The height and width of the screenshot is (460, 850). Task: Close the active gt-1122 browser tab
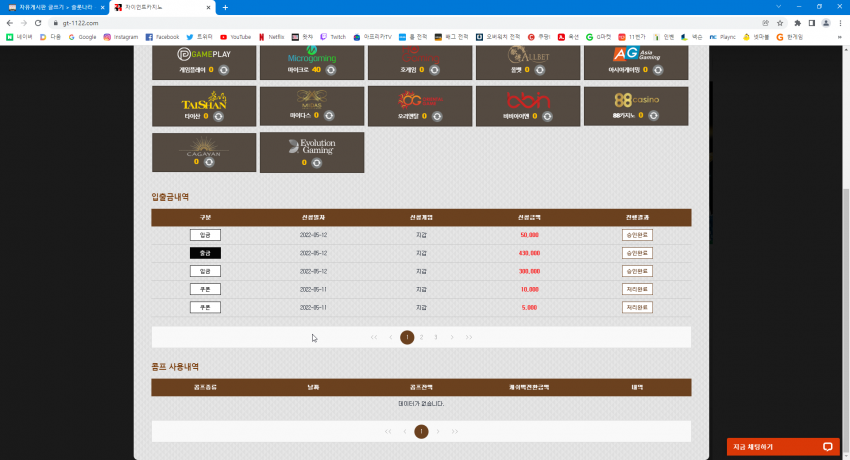(x=209, y=8)
